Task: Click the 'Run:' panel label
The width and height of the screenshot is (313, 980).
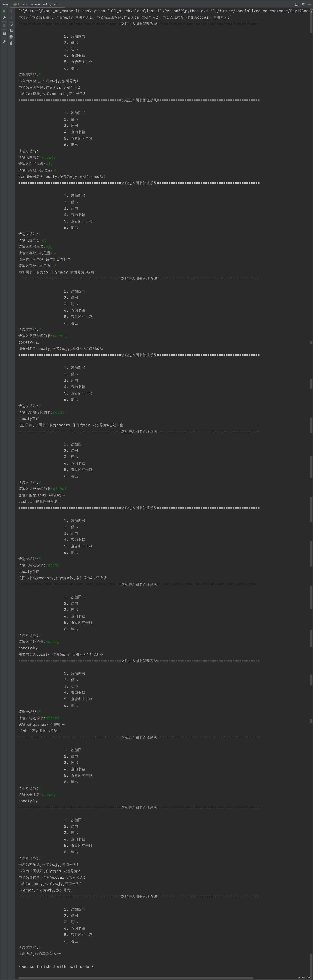Action: click(x=5, y=4)
